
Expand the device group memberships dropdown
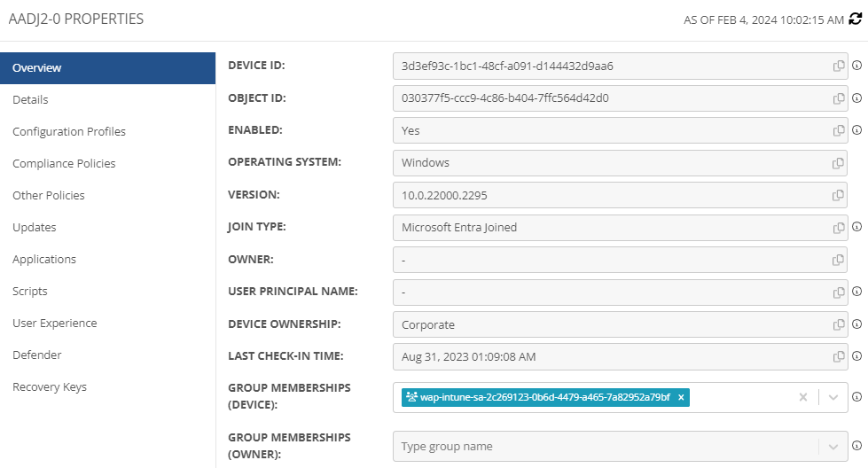(833, 397)
